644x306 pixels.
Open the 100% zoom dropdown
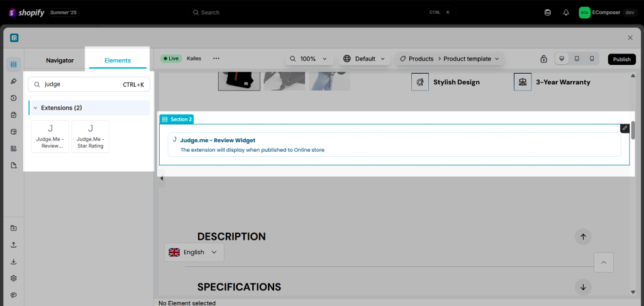pyautogui.click(x=309, y=59)
